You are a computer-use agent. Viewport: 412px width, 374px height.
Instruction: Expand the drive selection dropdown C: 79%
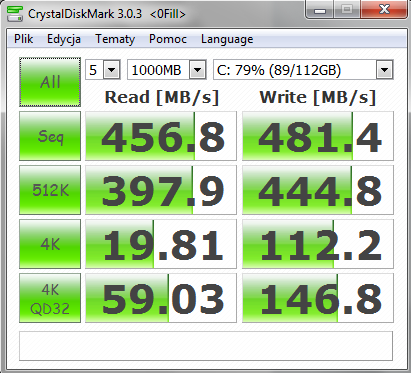[x=385, y=70]
